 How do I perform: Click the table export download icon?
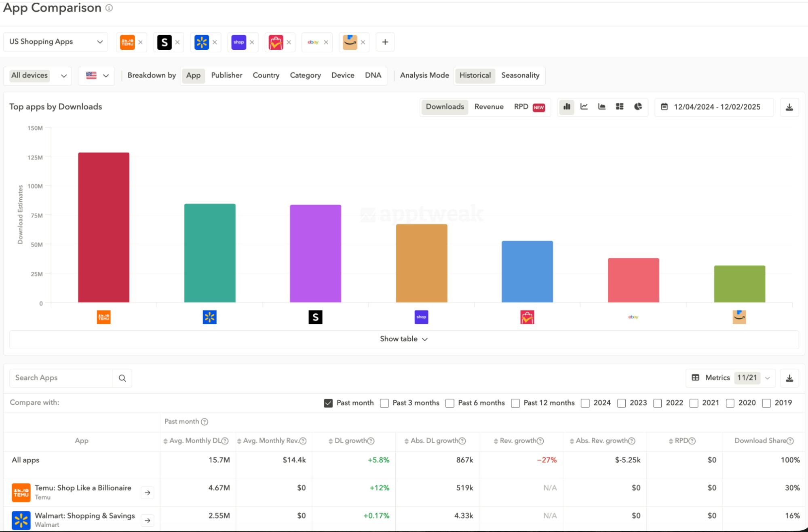[789, 378]
